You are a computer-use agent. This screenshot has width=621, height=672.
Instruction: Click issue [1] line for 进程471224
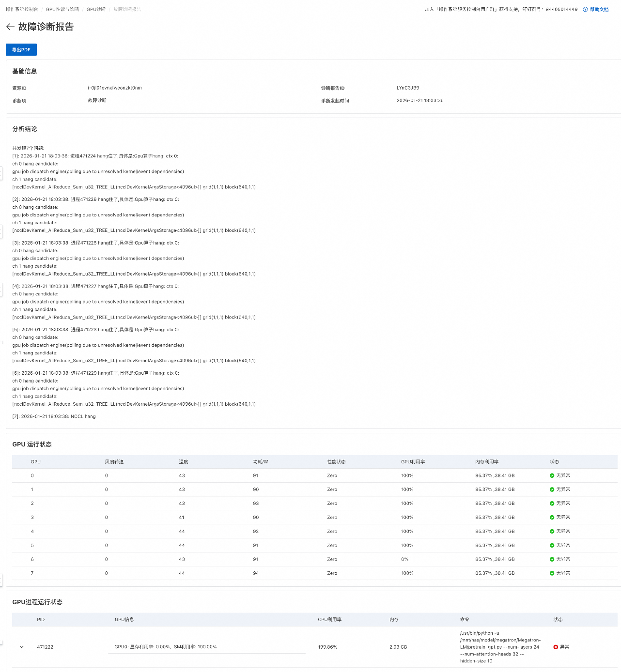(95, 156)
